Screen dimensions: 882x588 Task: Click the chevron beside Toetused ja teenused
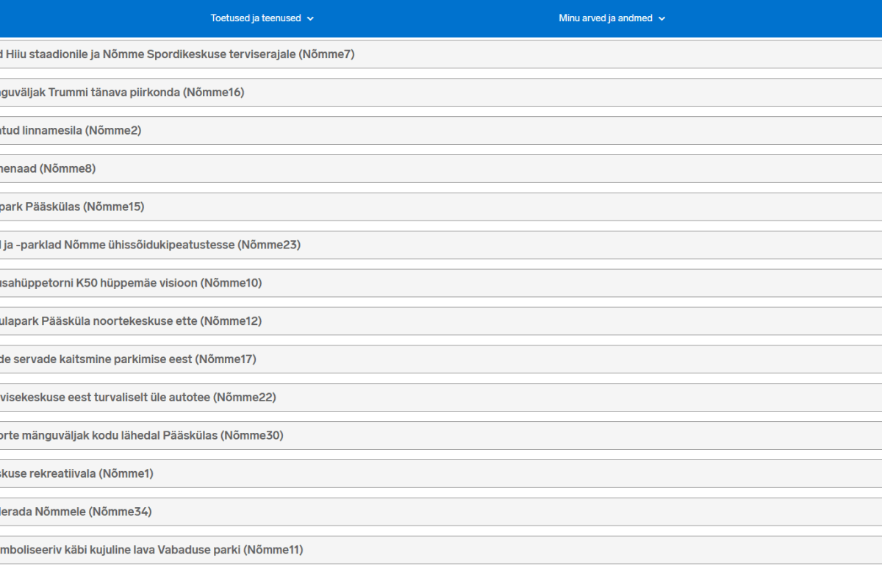click(x=310, y=18)
